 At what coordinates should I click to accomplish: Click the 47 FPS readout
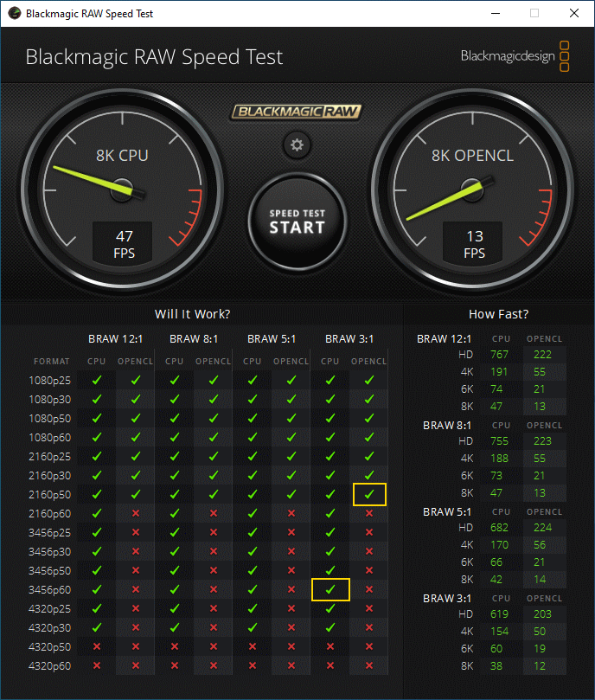point(123,244)
